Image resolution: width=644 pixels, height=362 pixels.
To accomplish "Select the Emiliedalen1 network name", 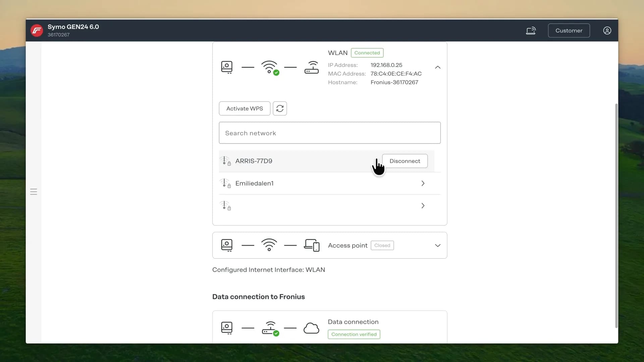I will coord(255,183).
